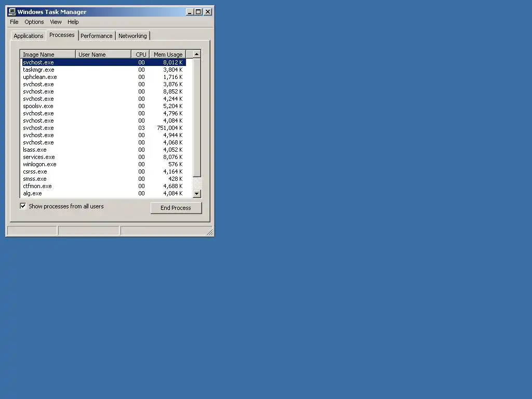Click the window resize grip corner

(x=210, y=232)
